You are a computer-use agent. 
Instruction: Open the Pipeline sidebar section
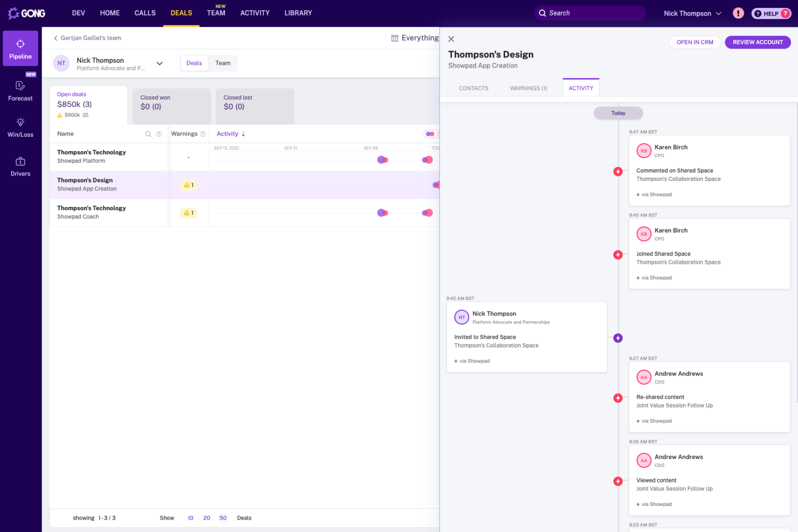point(20,48)
